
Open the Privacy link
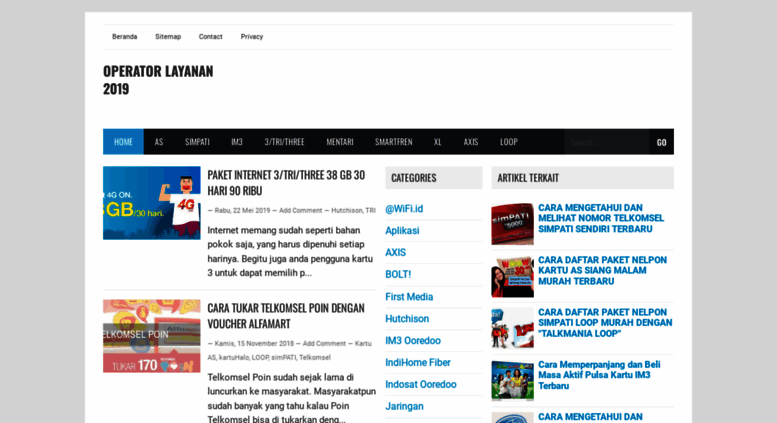(252, 37)
